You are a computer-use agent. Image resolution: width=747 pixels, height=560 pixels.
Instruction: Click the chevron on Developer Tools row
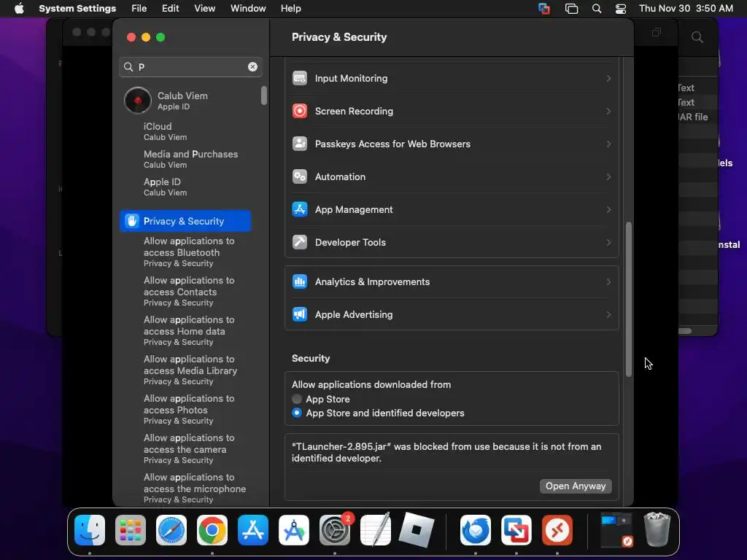coord(608,242)
